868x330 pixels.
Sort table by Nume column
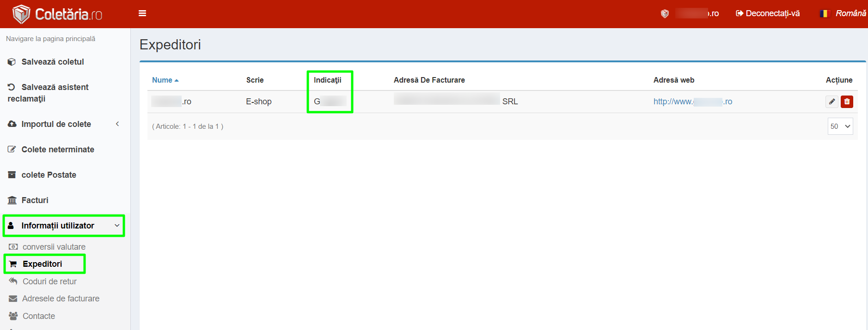coord(162,80)
